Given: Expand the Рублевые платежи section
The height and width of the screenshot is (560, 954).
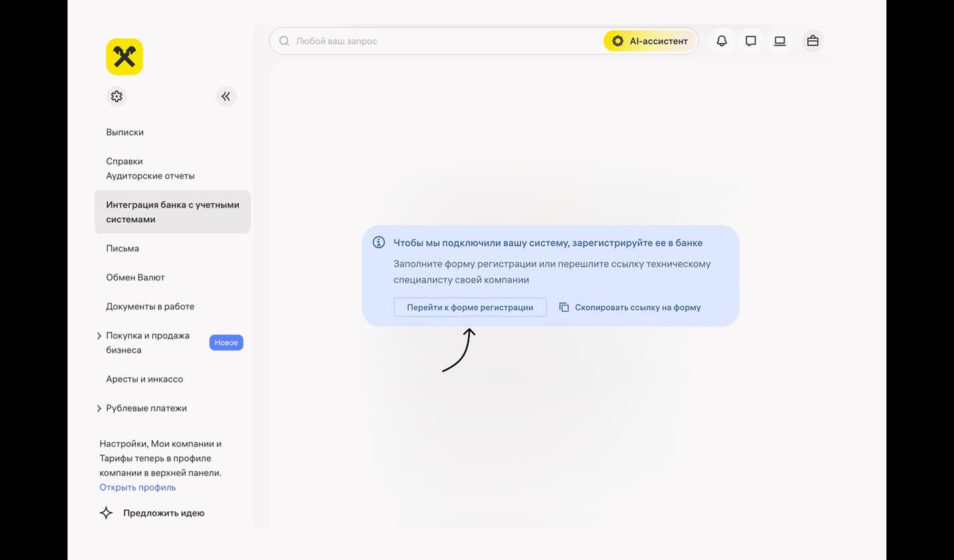Looking at the screenshot, I should click(x=99, y=408).
